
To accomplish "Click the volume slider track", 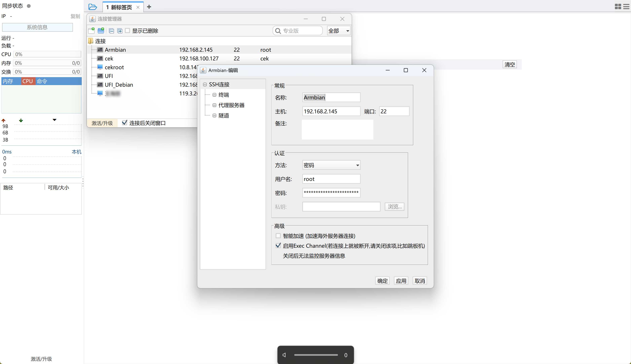I will coord(316,355).
